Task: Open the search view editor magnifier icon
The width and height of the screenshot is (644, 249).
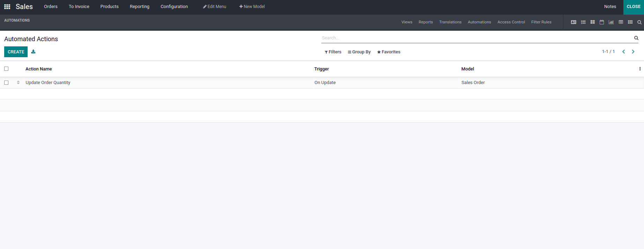Action: click(x=639, y=22)
